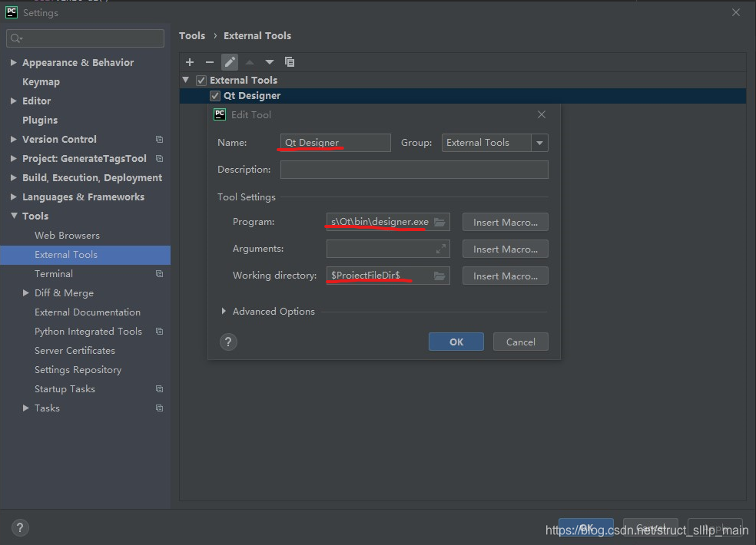This screenshot has width=756, height=545.
Task: Click project-level icon beside Startup Tasks
Action: [159, 389]
